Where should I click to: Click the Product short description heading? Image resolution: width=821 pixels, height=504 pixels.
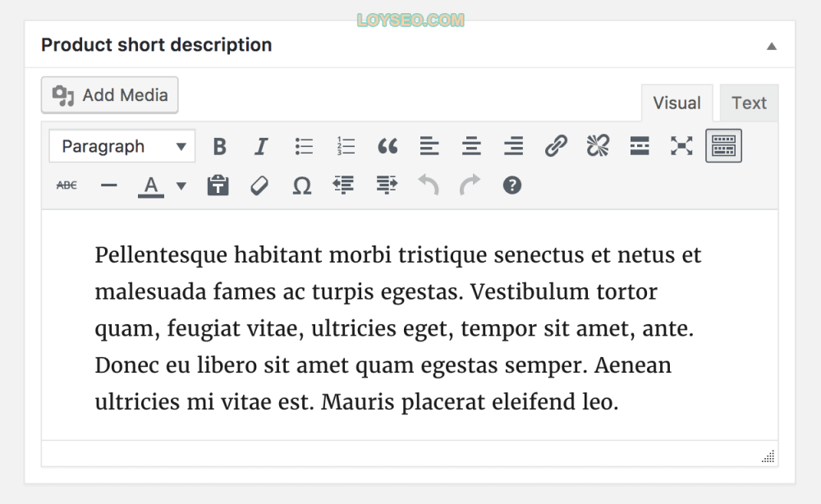(157, 45)
